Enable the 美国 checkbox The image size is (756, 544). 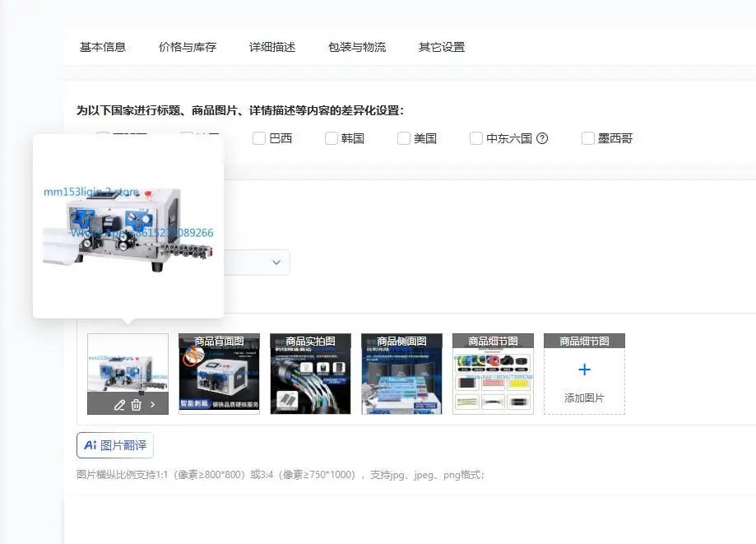tap(404, 138)
